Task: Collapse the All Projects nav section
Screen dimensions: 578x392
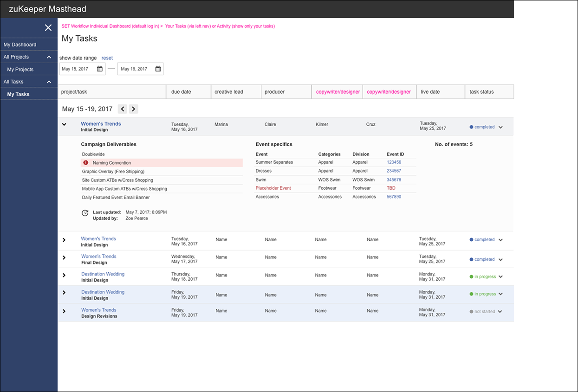Action: (x=49, y=57)
